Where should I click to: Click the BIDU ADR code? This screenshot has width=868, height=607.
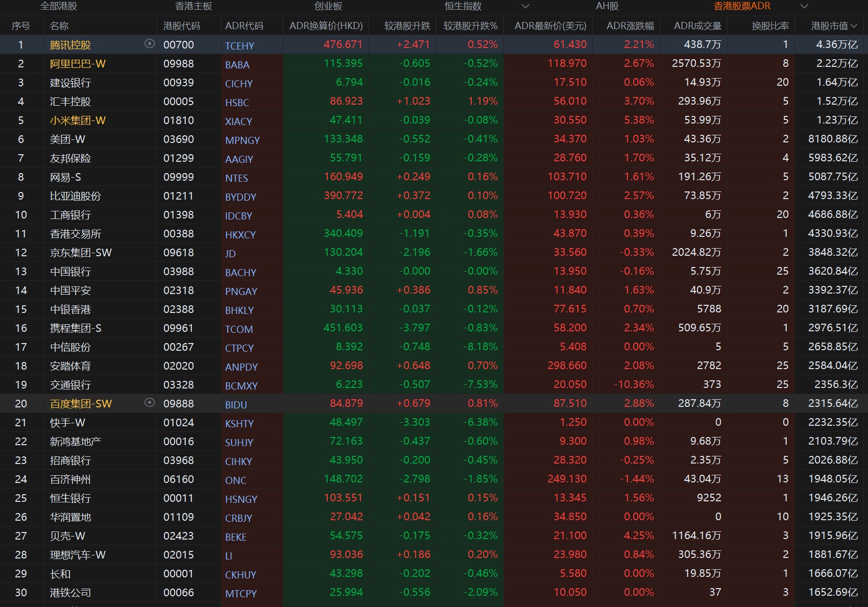tap(236, 405)
